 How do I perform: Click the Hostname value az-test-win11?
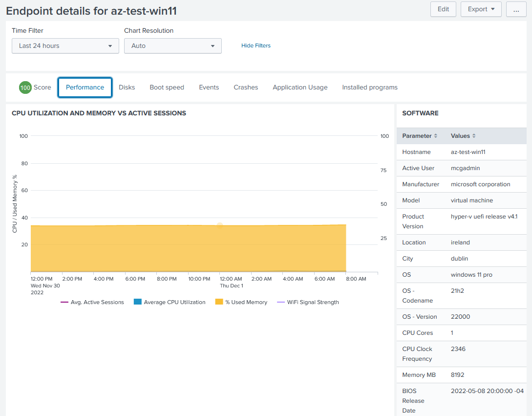(468, 152)
